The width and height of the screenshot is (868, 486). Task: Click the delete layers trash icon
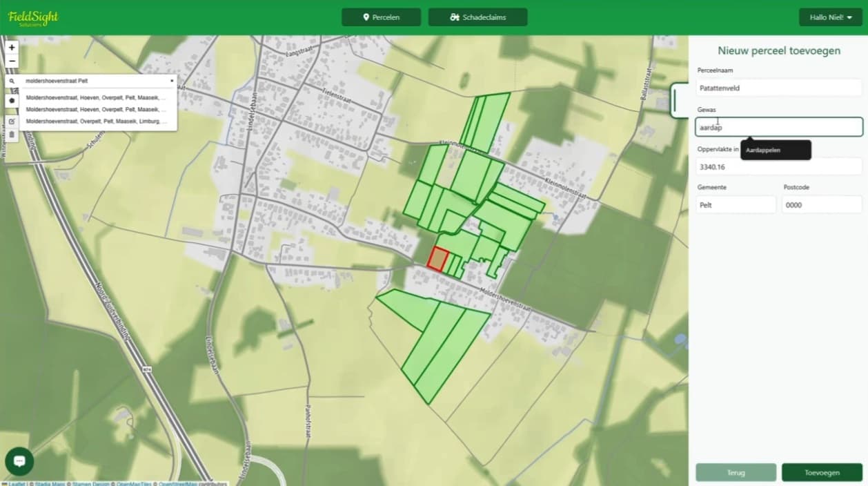pyautogui.click(x=12, y=134)
